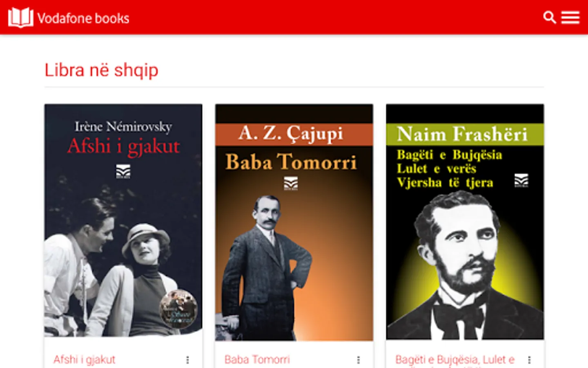Click the Vodafone books header title
This screenshot has height=368, width=588.
coord(83,18)
